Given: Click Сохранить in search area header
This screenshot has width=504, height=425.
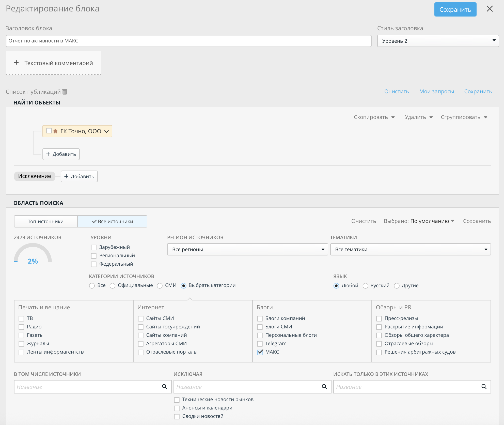Looking at the screenshot, I should [477, 221].
